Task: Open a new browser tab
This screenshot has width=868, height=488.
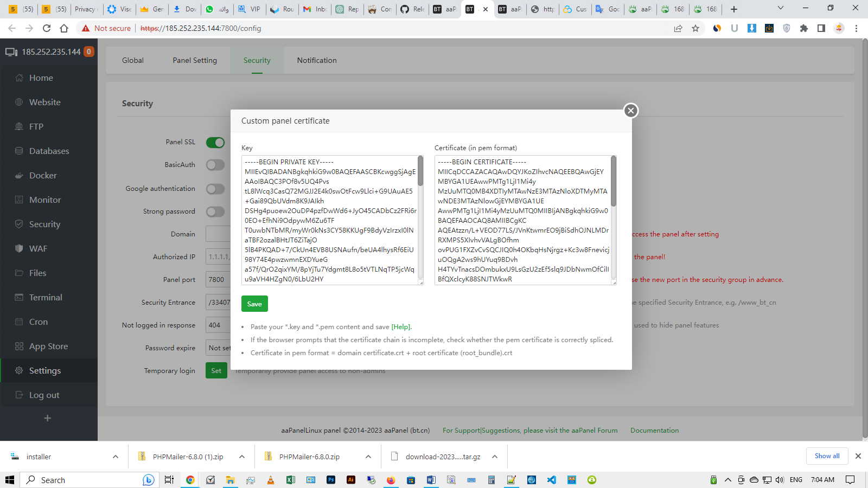Action: coord(734,9)
